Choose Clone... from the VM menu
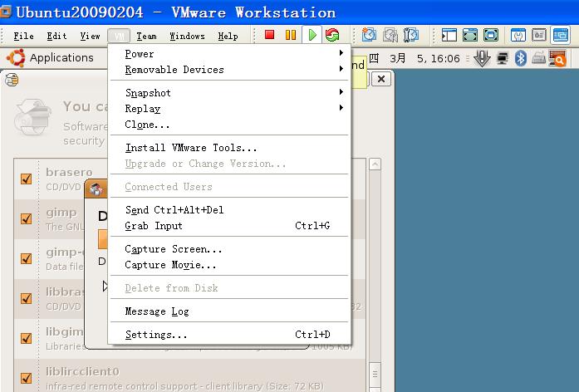 pyautogui.click(x=229, y=125)
